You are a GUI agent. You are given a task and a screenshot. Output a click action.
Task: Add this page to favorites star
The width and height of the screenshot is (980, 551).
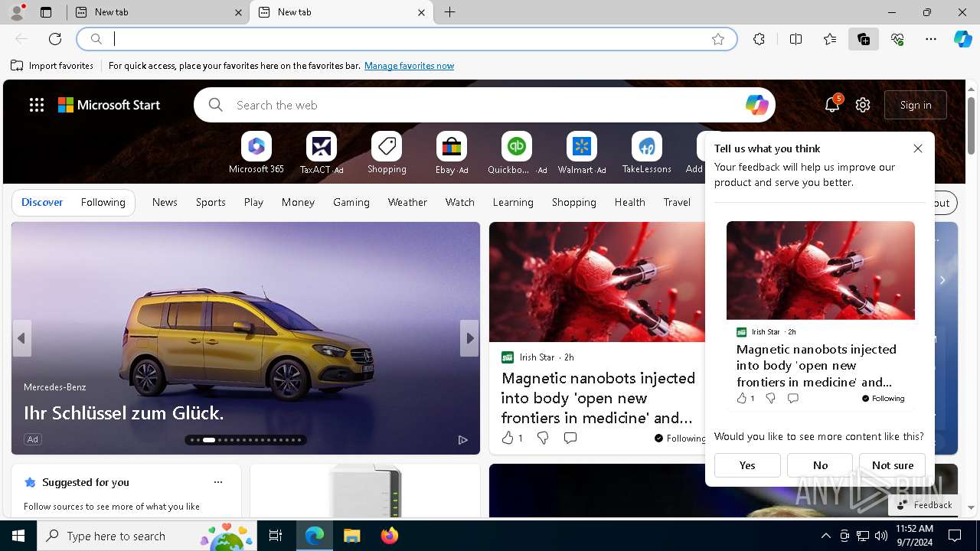tap(718, 39)
